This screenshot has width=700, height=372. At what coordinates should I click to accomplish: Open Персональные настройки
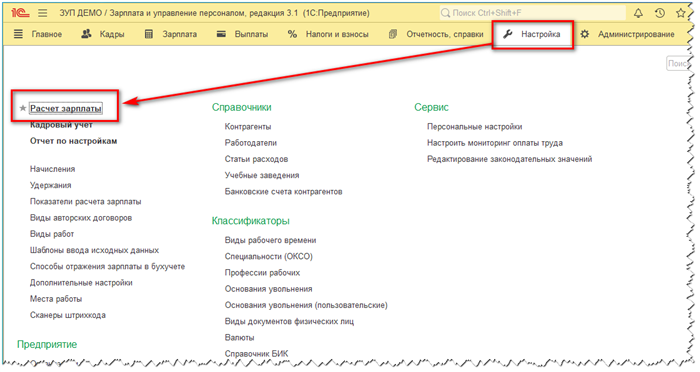[x=475, y=126]
